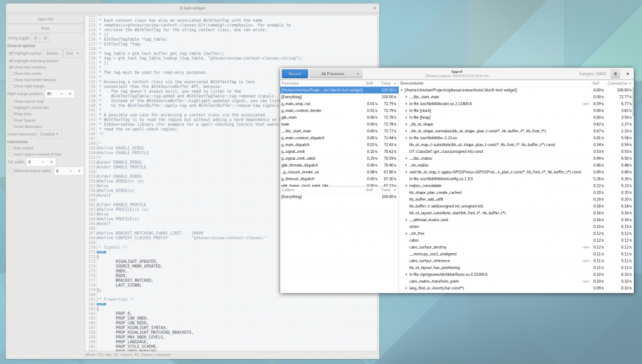Click the Right margin position value field

tap(51, 93)
